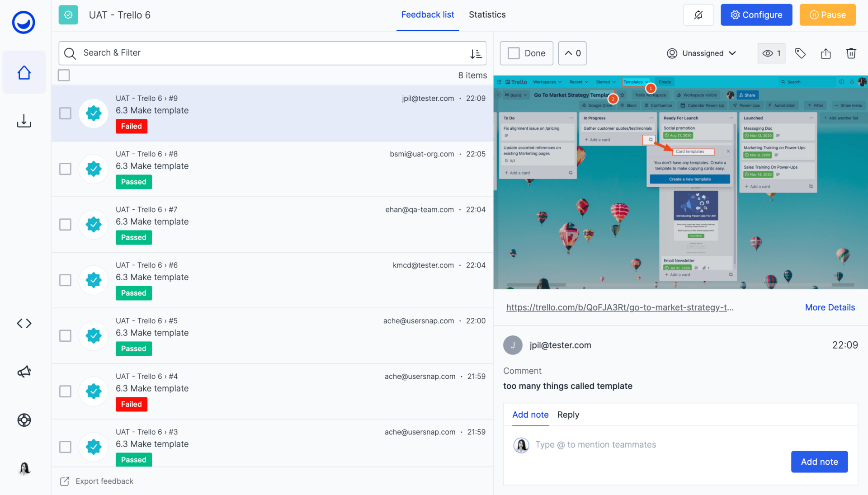Open the Feedback list tab

(x=427, y=14)
